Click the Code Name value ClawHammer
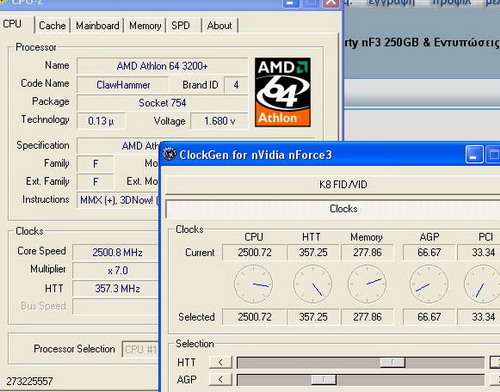The height and width of the screenshot is (392, 500). click(123, 85)
